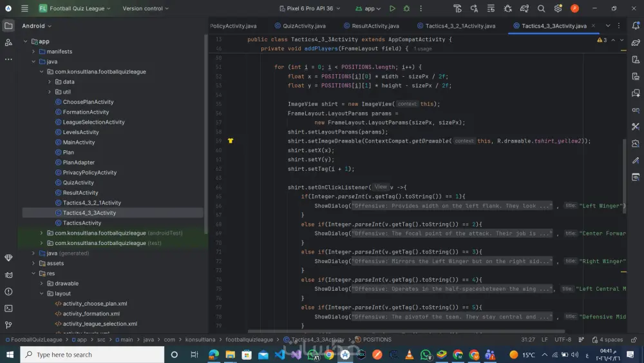The height and width of the screenshot is (363, 644).
Task: Open the Version control dropdown
Action: coord(146,8)
